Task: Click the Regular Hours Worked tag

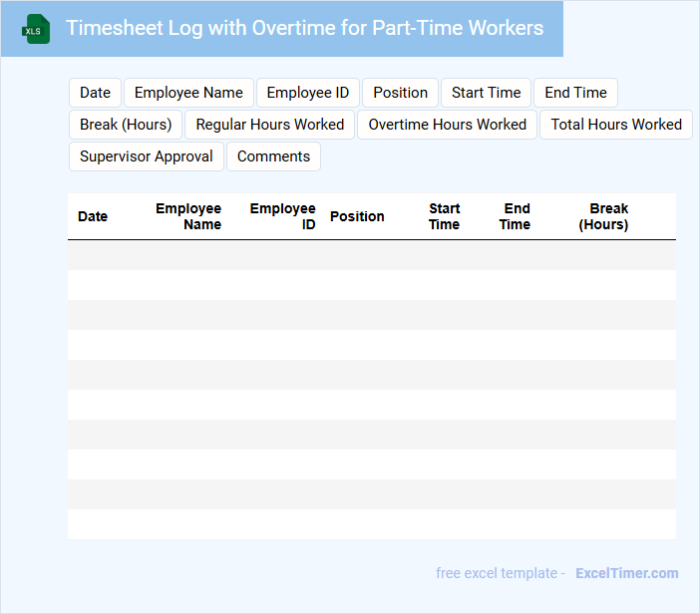Action: point(269,125)
